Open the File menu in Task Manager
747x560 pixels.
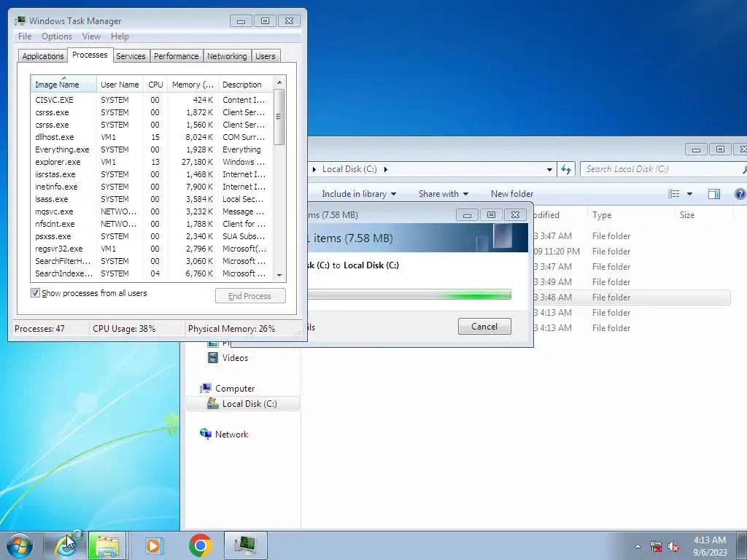pos(25,36)
